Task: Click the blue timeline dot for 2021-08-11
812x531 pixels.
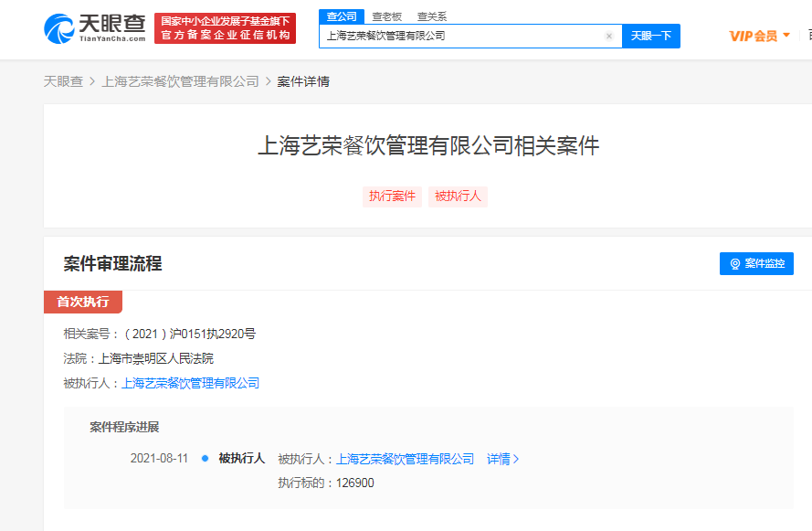Action: pyautogui.click(x=206, y=459)
